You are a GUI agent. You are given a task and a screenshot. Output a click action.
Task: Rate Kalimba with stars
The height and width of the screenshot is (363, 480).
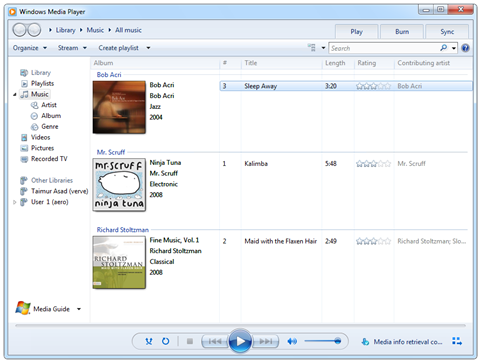pyautogui.click(x=373, y=164)
